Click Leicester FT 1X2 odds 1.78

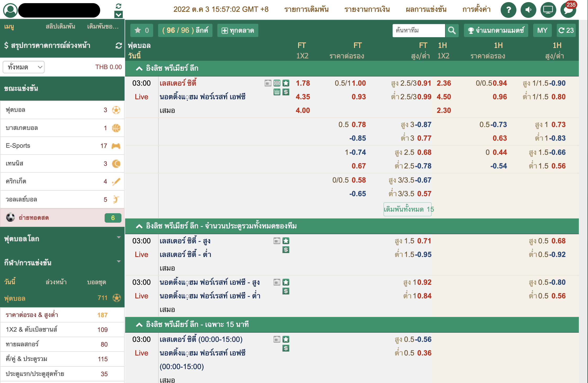click(x=303, y=83)
